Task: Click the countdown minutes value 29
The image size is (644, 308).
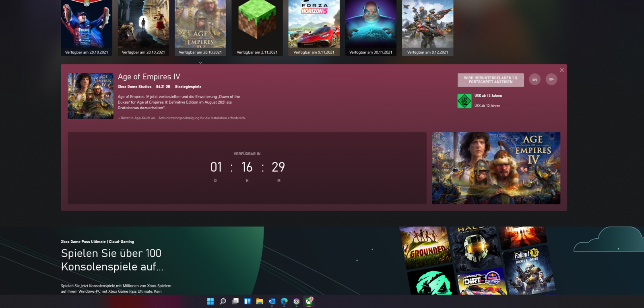Action: pyautogui.click(x=278, y=167)
